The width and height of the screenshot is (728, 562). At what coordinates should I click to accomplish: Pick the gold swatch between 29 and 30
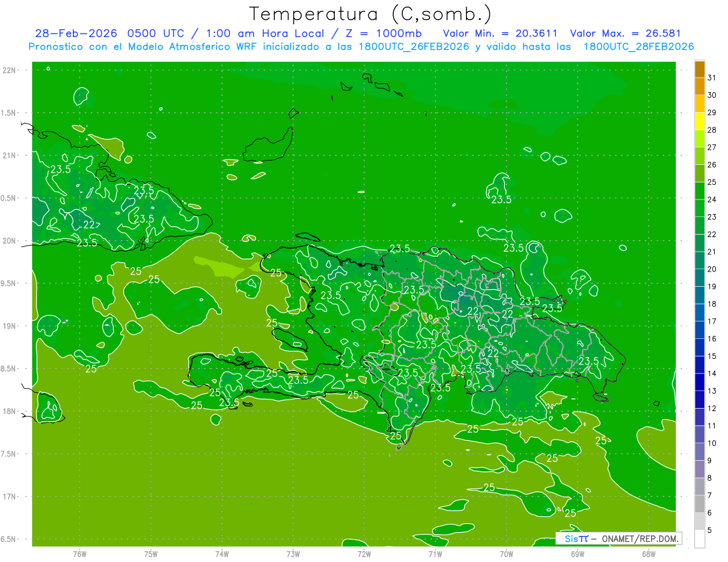click(699, 104)
